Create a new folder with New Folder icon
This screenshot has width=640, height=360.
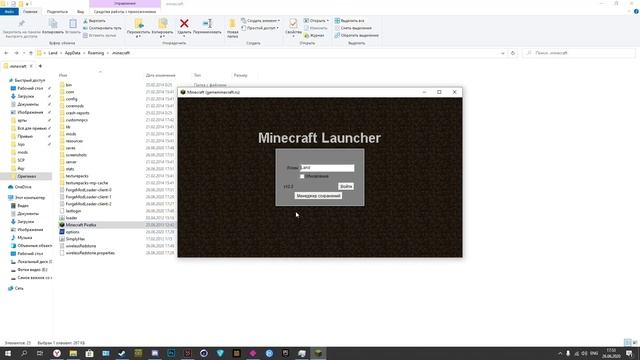pyautogui.click(x=232, y=24)
